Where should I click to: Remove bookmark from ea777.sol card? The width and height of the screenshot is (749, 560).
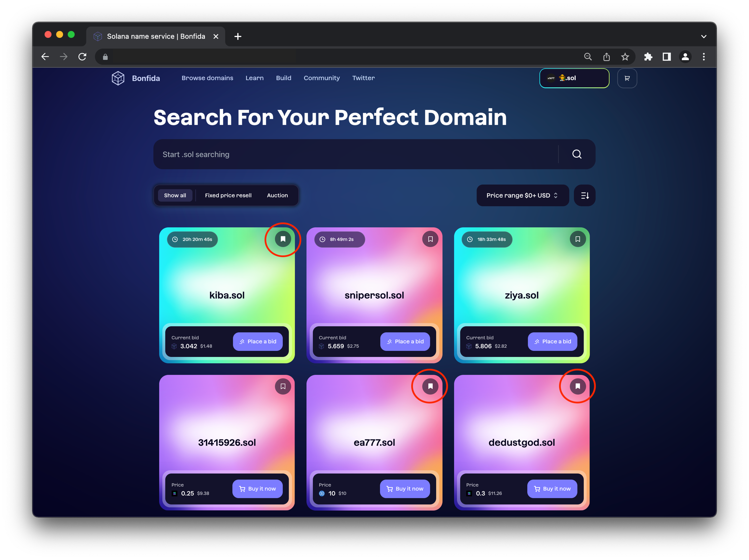pyautogui.click(x=430, y=386)
